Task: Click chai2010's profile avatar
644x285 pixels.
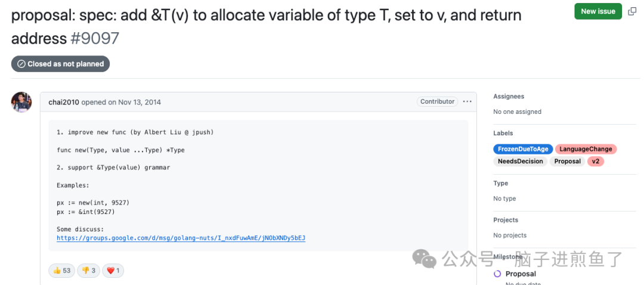Action: click(x=21, y=102)
